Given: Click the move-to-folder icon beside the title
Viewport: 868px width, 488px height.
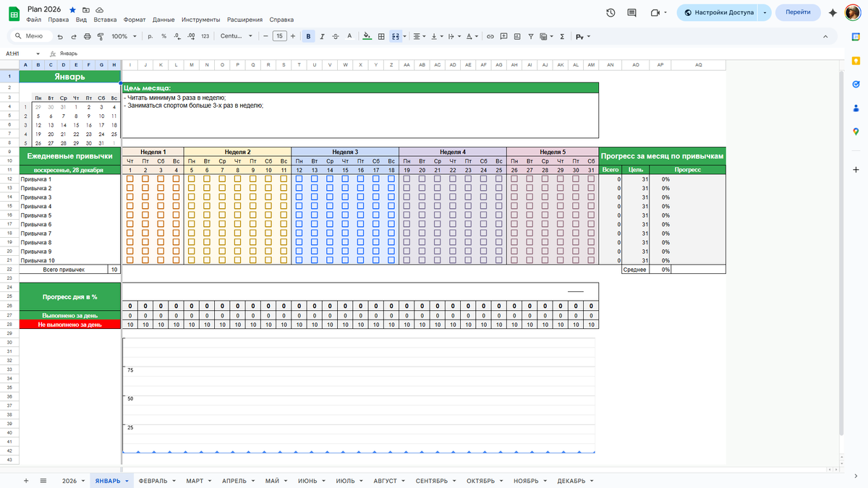Looking at the screenshot, I should pyautogui.click(x=86, y=10).
